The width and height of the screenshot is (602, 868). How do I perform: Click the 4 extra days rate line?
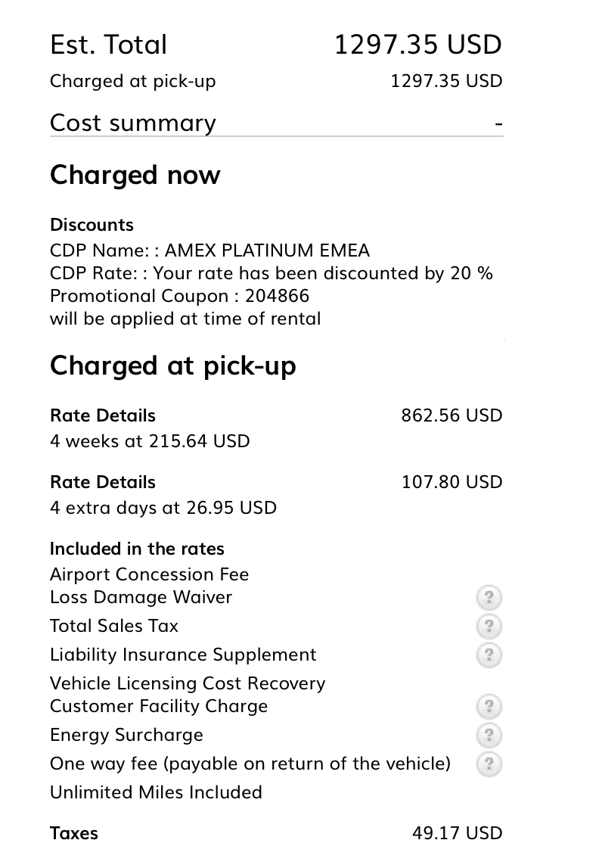163,508
